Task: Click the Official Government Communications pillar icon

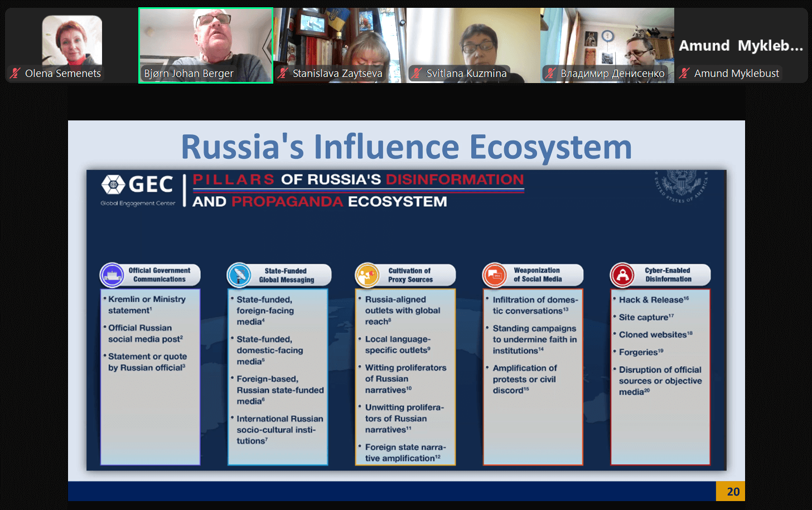Action: (112, 275)
